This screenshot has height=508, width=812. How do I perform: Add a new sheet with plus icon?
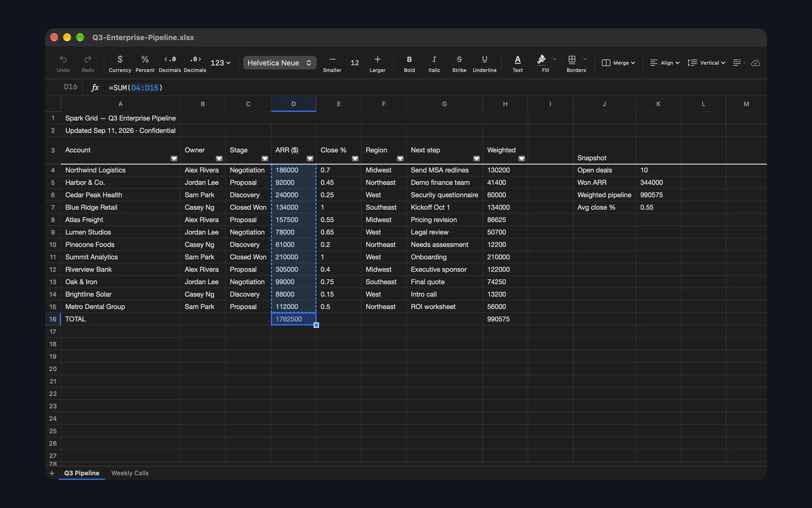[x=52, y=473]
